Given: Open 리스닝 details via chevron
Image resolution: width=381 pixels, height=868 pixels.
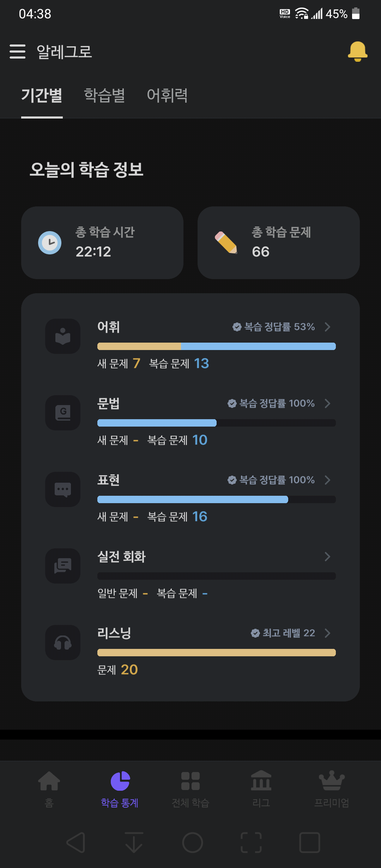Looking at the screenshot, I should pos(327,633).
